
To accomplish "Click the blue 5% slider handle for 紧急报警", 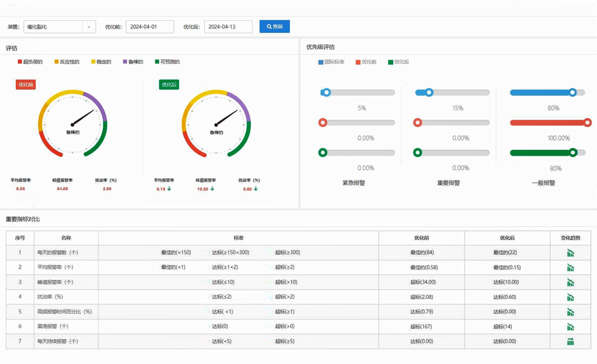I will tap(327, 92).
